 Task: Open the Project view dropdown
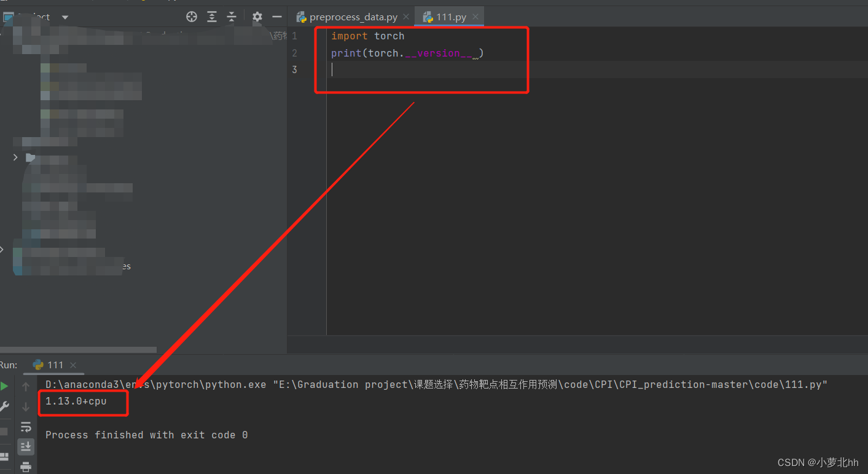[65, 17]
